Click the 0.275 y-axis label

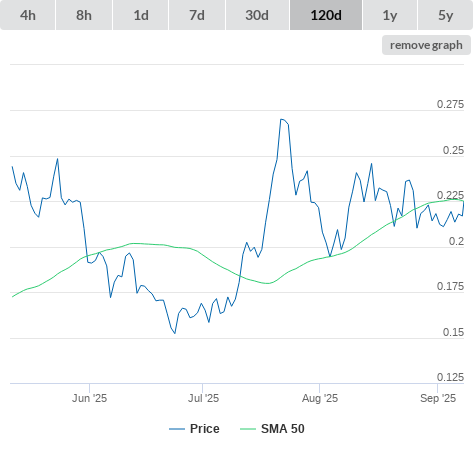coord(450,104)
